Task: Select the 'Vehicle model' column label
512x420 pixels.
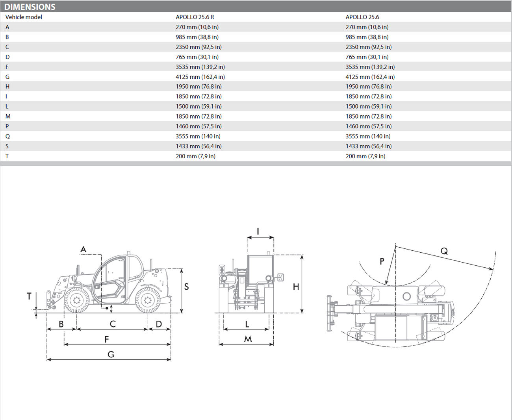Action: 24,17
